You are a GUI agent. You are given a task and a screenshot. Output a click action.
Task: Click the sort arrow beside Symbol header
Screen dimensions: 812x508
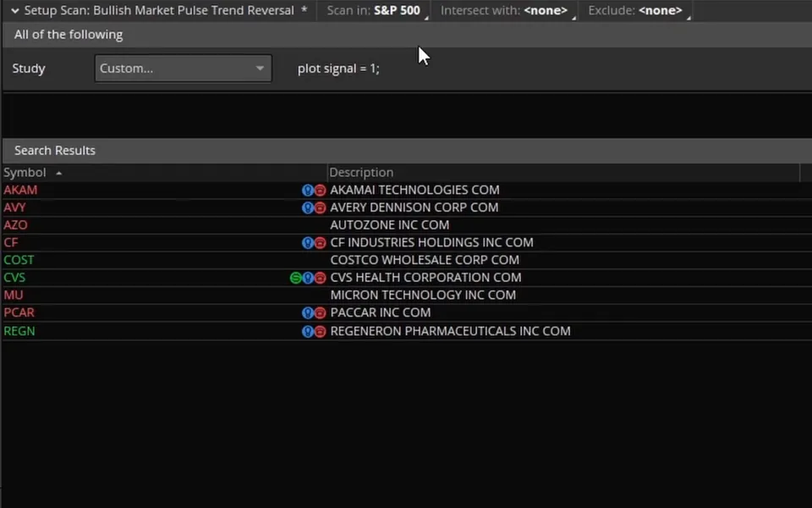point(59,173)
